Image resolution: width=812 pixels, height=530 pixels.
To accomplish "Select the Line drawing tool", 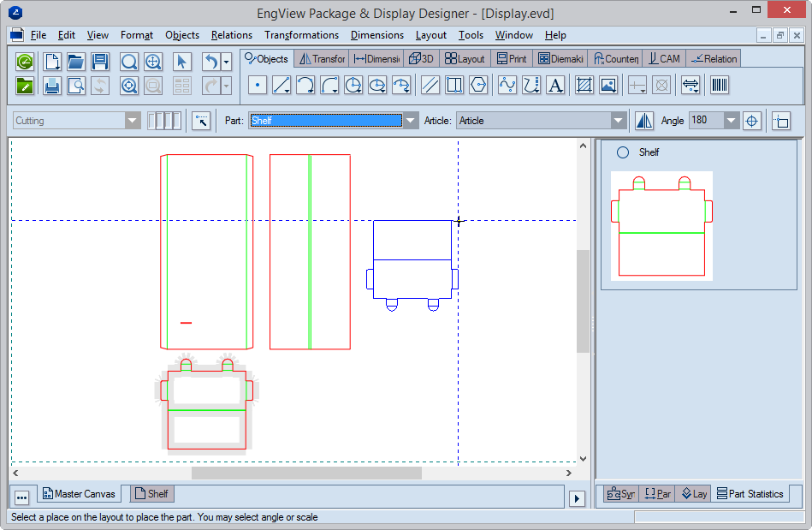I will pyautogui.click(x=282, y=86).
